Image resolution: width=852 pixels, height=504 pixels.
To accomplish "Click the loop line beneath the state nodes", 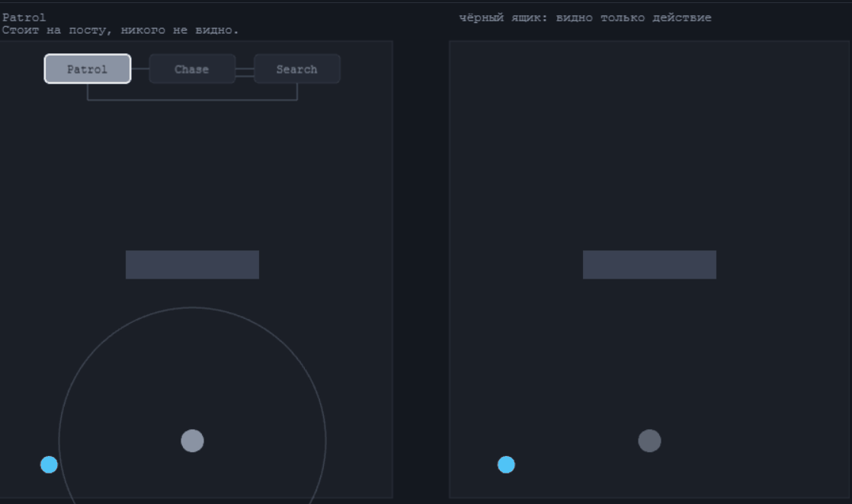I will pyautogui.click(x=192, y=100).
